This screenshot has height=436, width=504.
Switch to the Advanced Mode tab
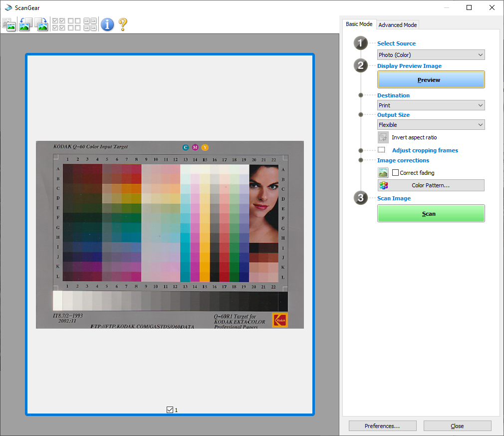(x=397, y=25)
